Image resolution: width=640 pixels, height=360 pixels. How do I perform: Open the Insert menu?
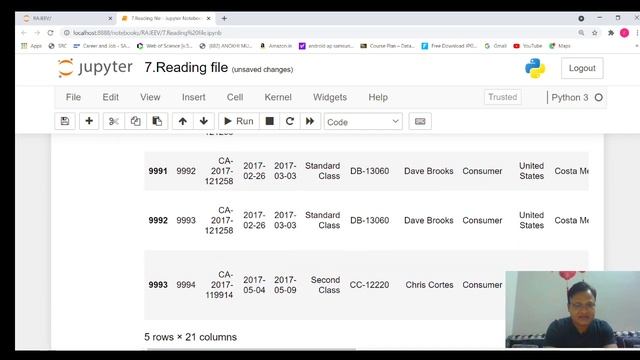193,97
